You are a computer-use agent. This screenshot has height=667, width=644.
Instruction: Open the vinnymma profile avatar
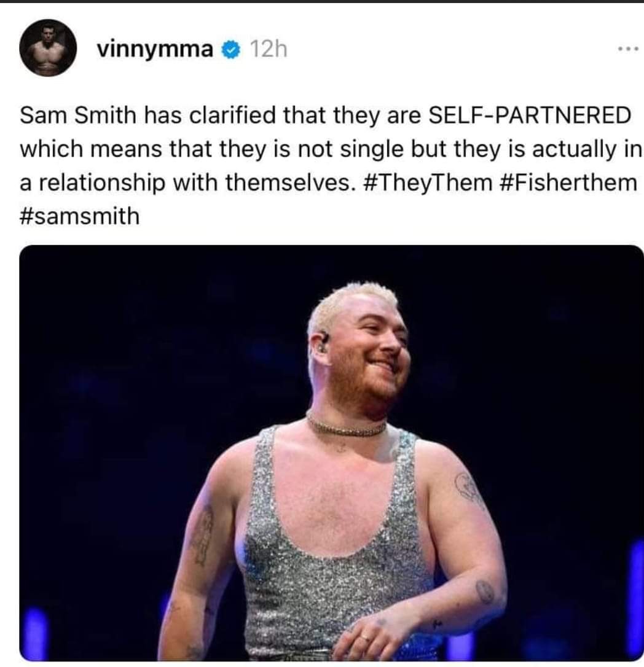click(48, 48)
